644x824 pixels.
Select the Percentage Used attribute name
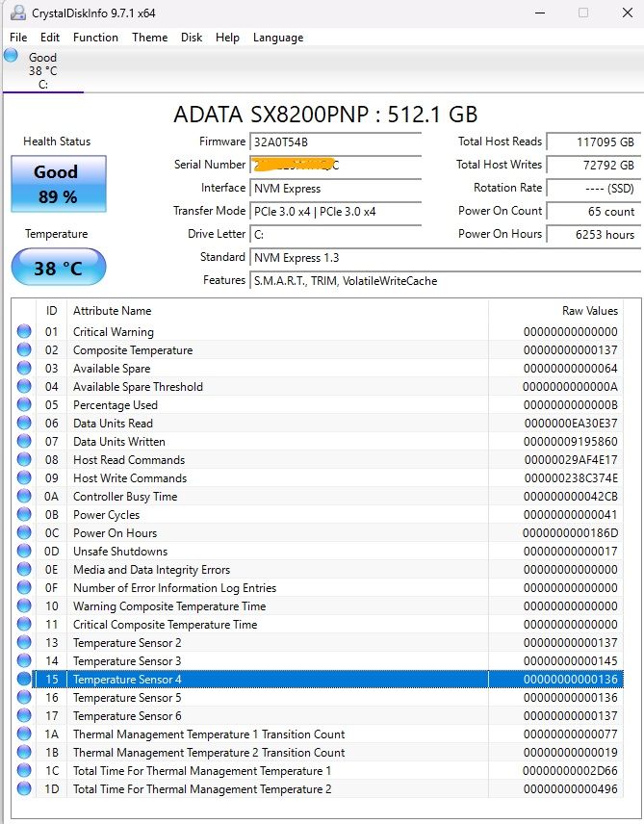pyautogui.click(x=116, y=404)
